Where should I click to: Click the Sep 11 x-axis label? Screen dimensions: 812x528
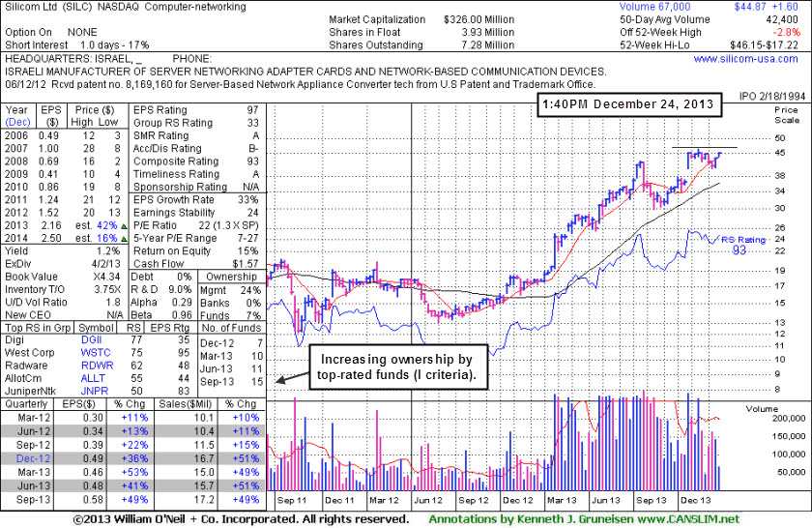pyautogui.click(x=292, y=500)
